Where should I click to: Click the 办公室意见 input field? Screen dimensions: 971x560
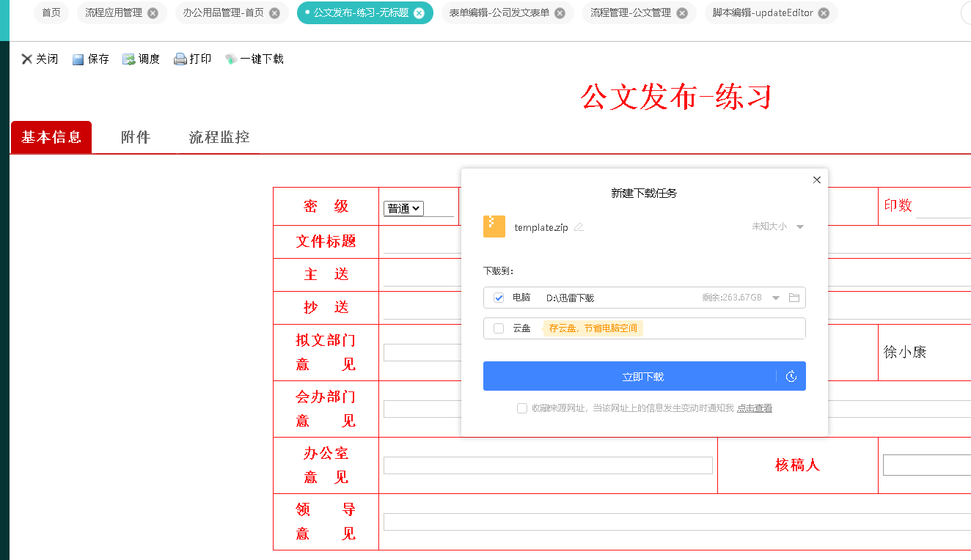548,465
